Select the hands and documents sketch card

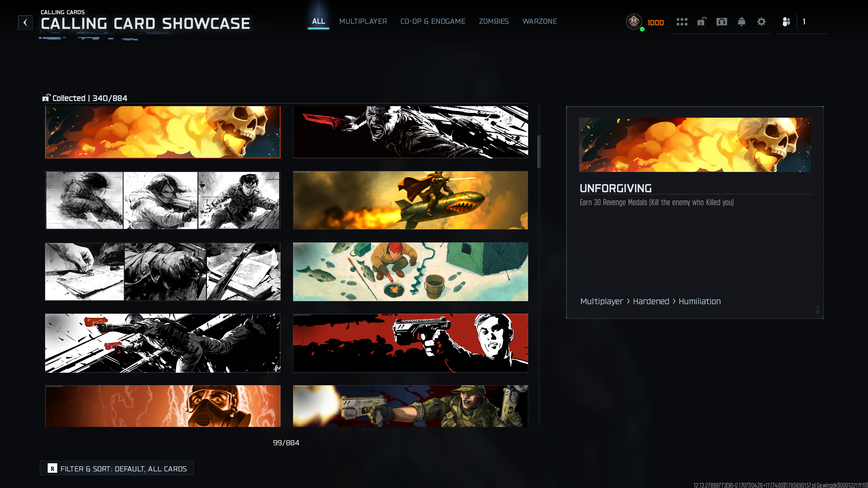click(x=163, y=272)
